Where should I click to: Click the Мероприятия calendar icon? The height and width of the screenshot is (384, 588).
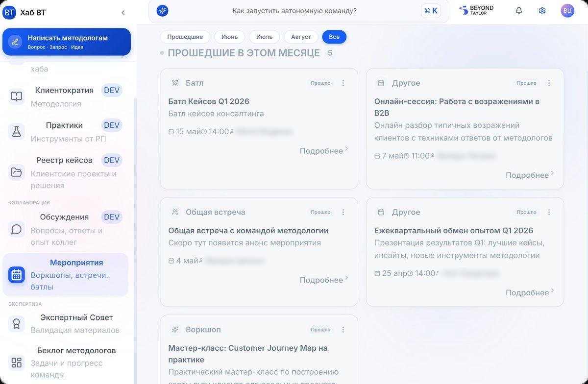point(17,275)
